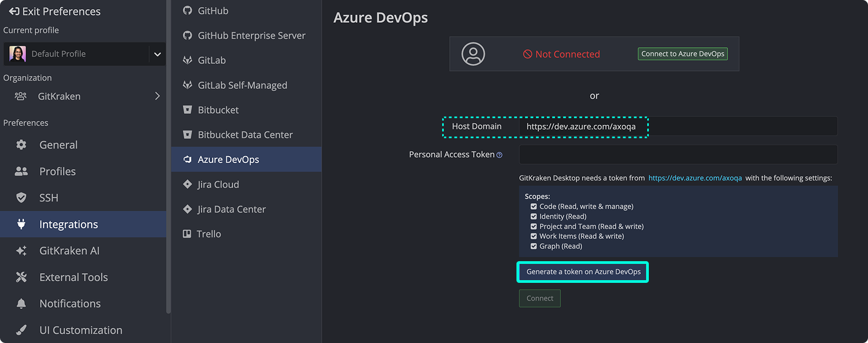Click the GitLab fox icon
Viewport: 868px width, 343px height.
click(x=187, y=60)
